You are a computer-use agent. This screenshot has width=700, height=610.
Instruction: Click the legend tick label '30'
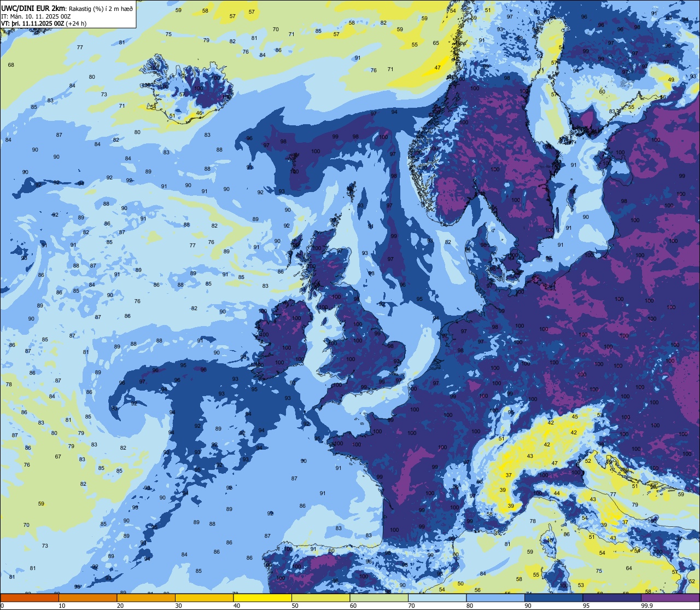[178, 605]
